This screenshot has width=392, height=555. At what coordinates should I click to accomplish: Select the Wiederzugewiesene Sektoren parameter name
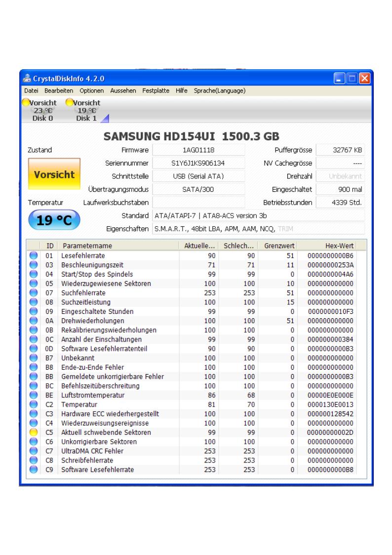(106, 284)
